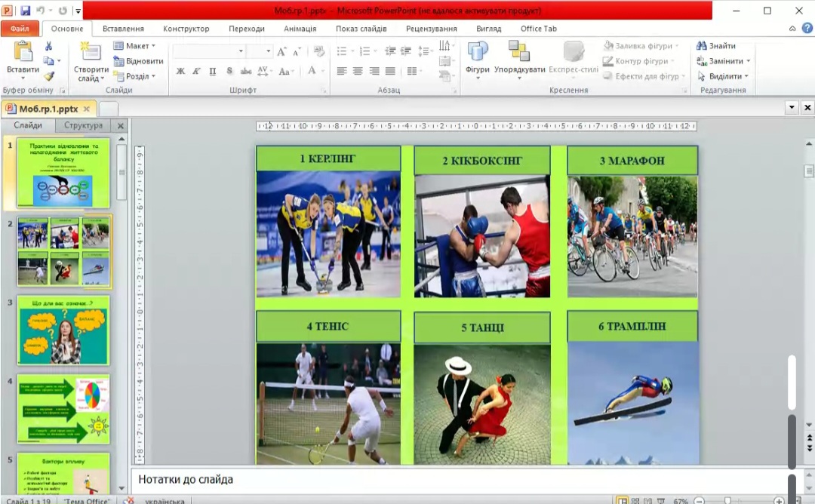Click the Cut scissors icon
The width and height of the screenshot is (815, 504).
coord(49,46)
